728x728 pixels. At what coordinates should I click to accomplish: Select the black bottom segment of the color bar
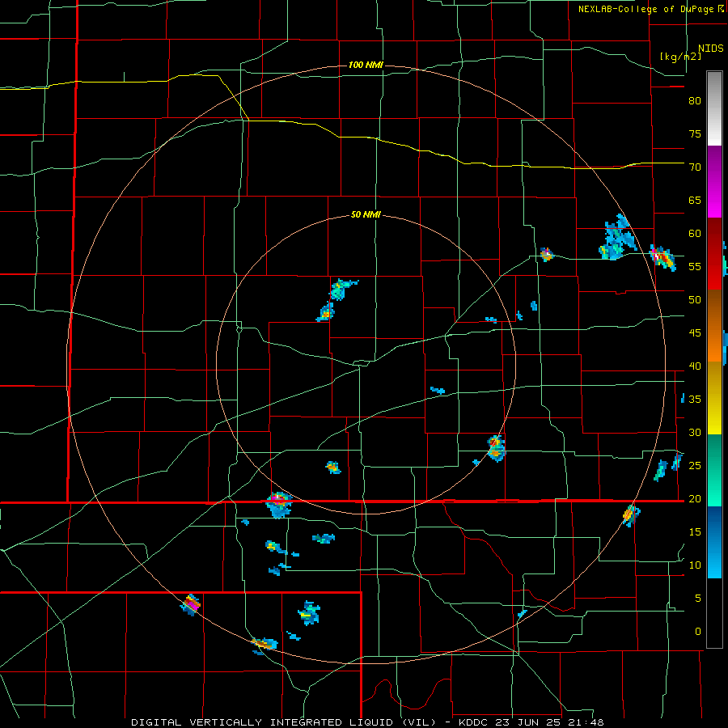(714, 613)
